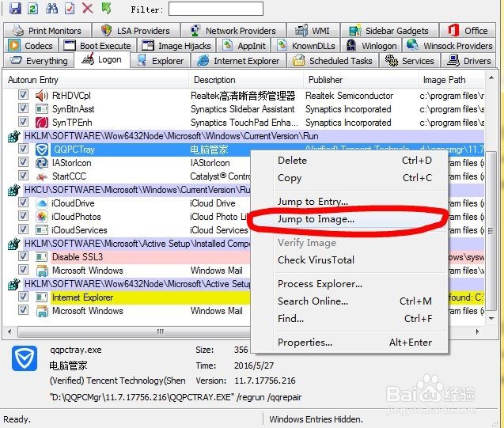Screen dimensions: 504x428
Task: Sort by the Autorun Entry column header
Action: coord(96,79)
